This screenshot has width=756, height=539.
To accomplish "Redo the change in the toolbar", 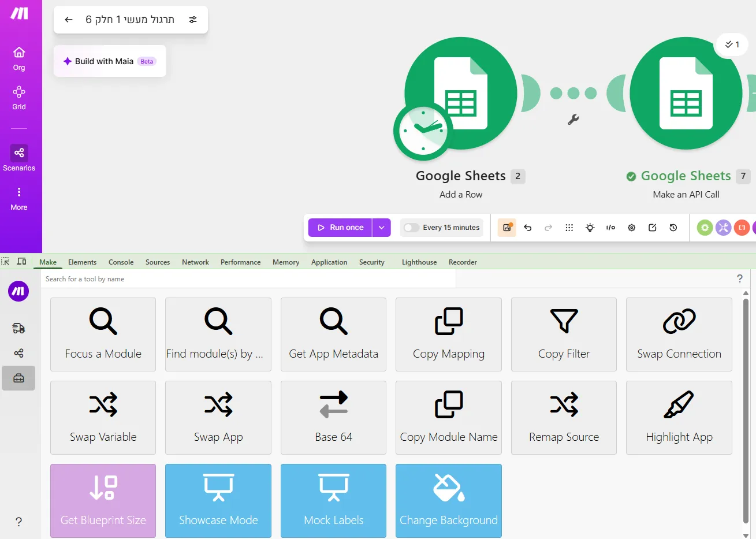I will click(549, 228).
